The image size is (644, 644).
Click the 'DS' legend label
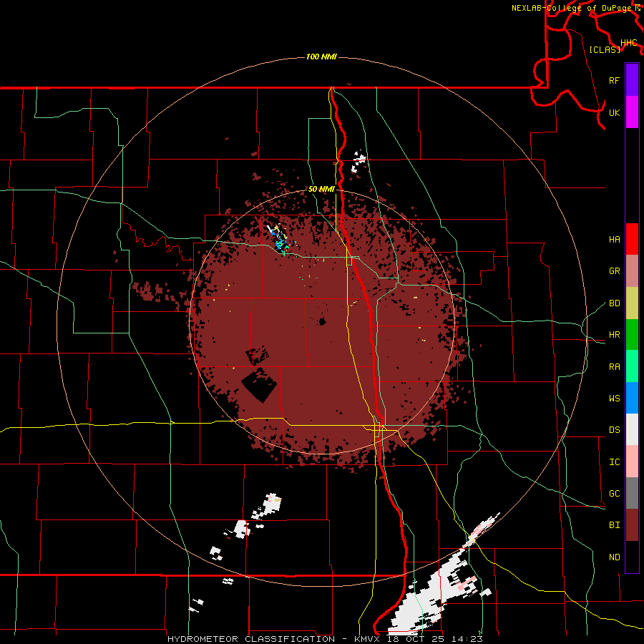pyautogui.click(x=614, y=430)
